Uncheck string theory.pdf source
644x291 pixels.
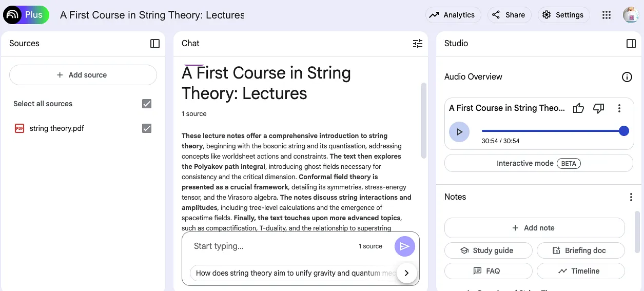pos(147,128)
